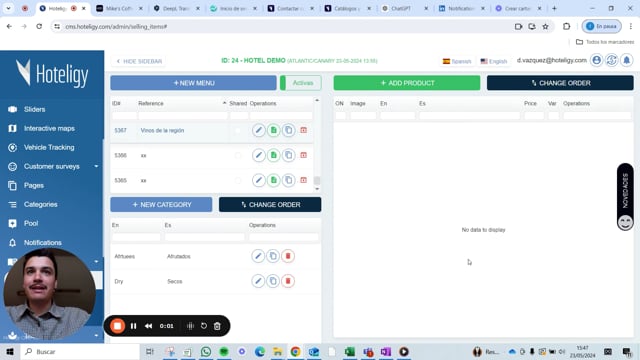Toggle Shared checkbox for menu 5366
Image resolution: width=640 pixels, height=360 pixels.
238,156
